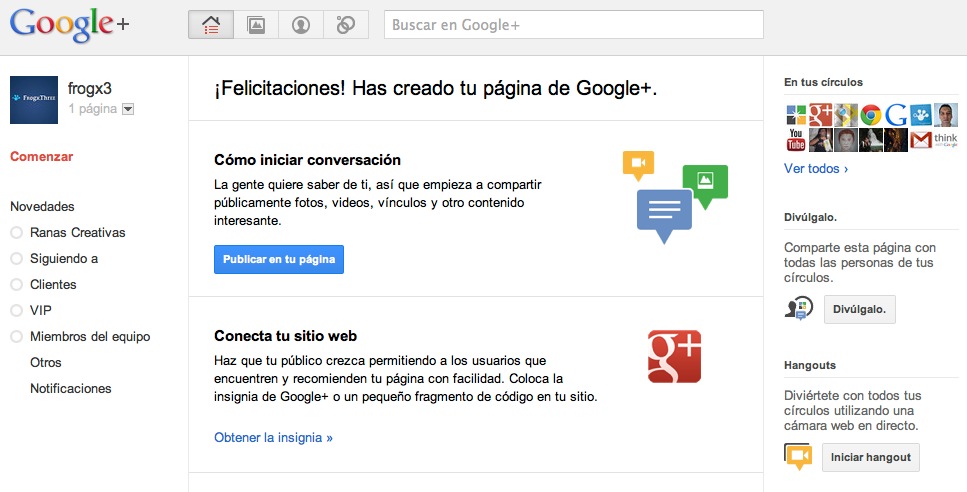Screen dimensions: 967x492
Task: Click the Gmail envelope icon in circles
Action: [x=921, y=139]
